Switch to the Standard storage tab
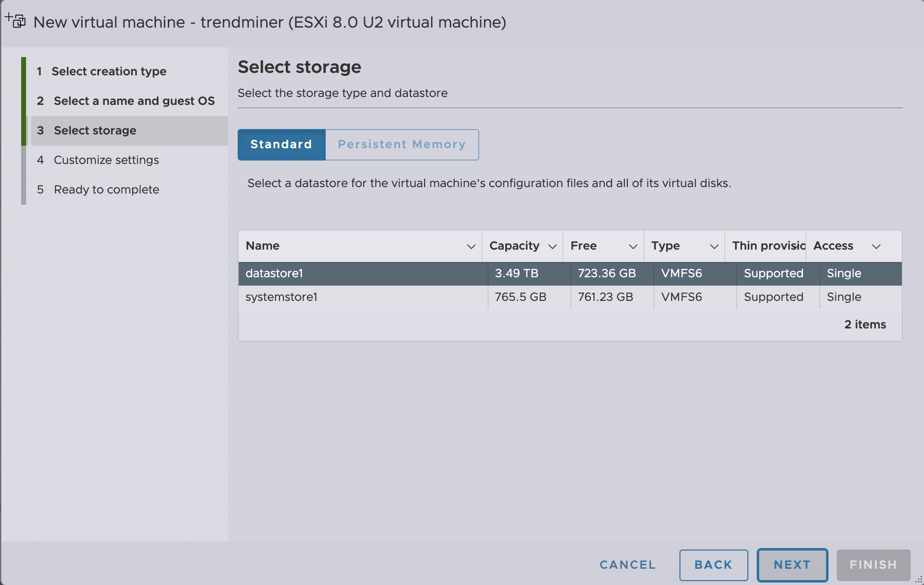Screen dimensions: 924x585 (x=281, y=144)
